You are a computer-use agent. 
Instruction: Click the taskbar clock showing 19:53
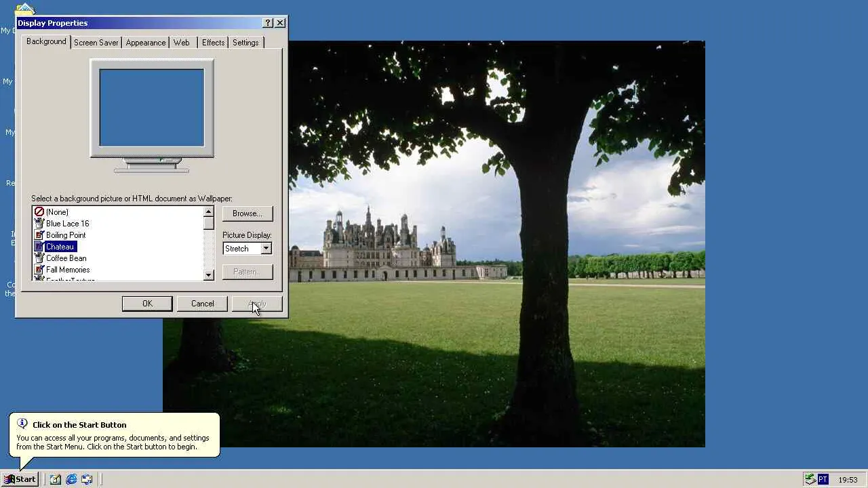tap(848, 480)
